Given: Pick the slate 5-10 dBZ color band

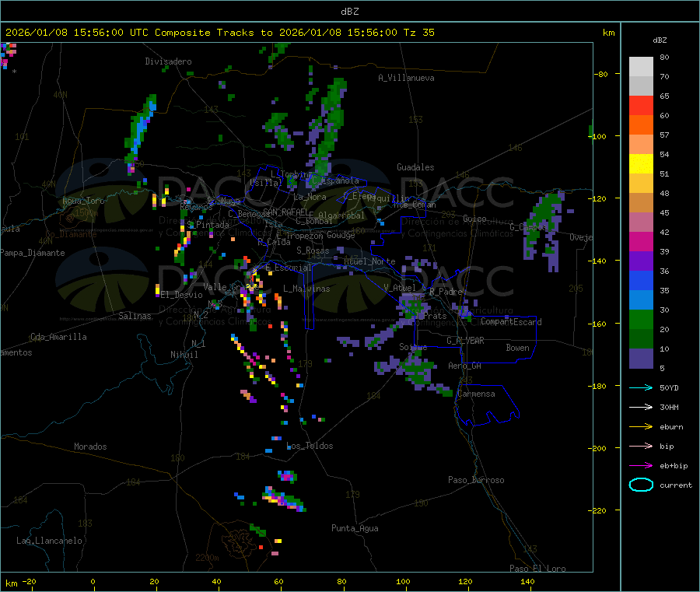Looking at the screenshot, I should click(x=641, y=359).
